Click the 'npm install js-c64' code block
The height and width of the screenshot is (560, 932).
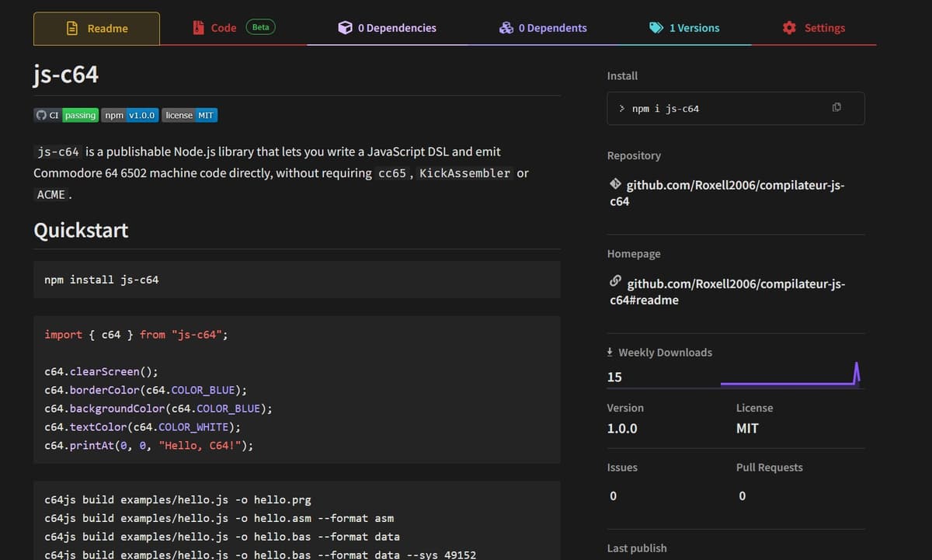pos(297,280)
